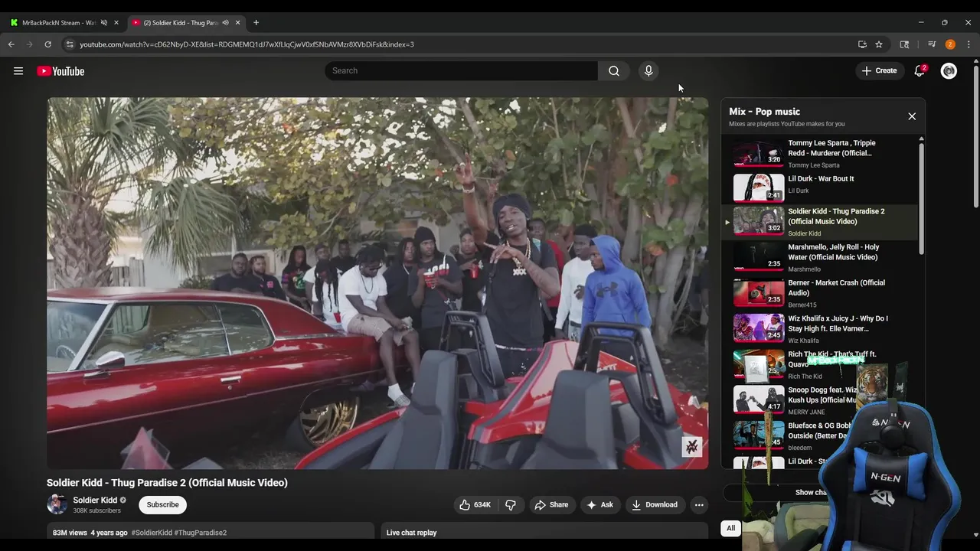
Task: Close the Soldier Kidd YouTube tab
Action: click(x=238, y=23)
